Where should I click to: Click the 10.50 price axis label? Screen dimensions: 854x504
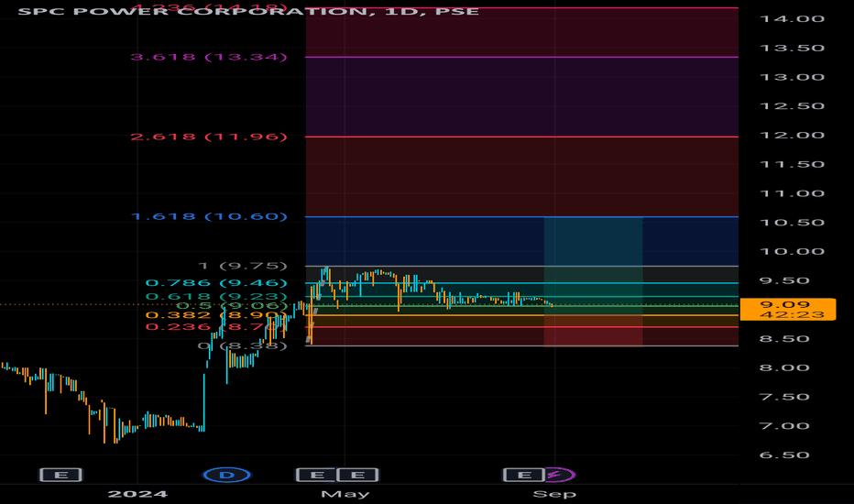point(792,223)
